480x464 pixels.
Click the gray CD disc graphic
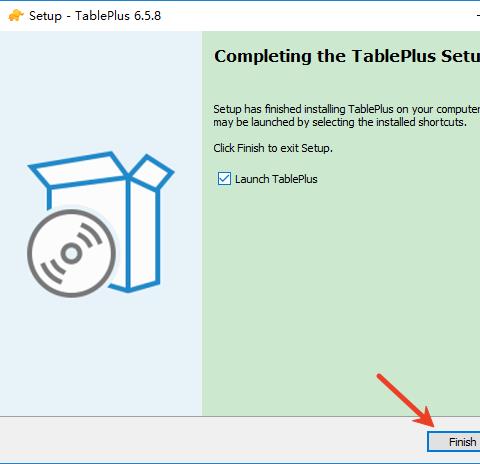(72, 253)
